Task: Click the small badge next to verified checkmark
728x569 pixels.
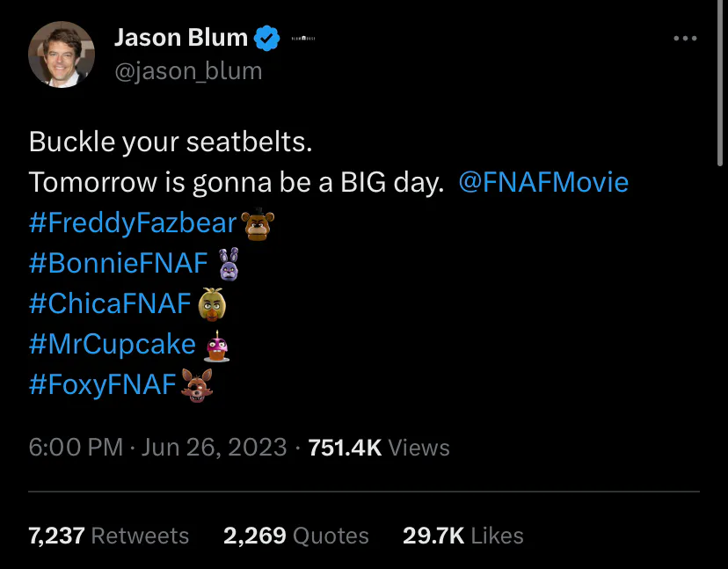Action: 302,39
